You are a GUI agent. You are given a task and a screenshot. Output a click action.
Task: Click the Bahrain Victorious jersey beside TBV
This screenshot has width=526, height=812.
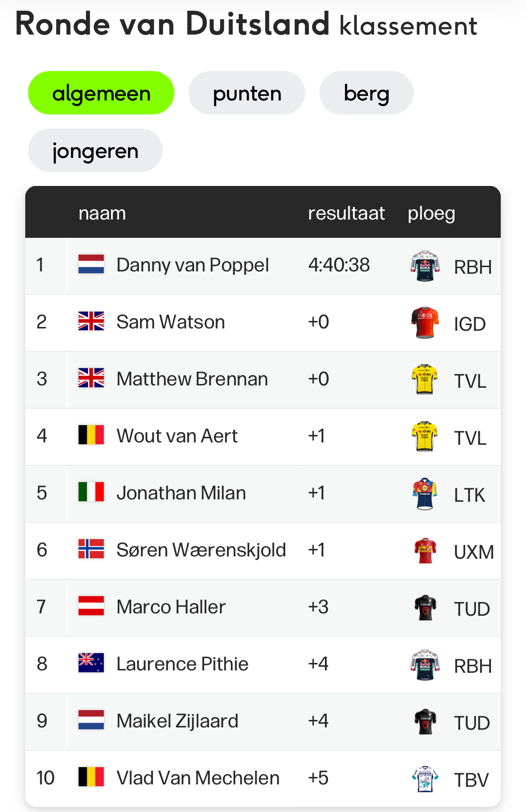tap(425, 779)
